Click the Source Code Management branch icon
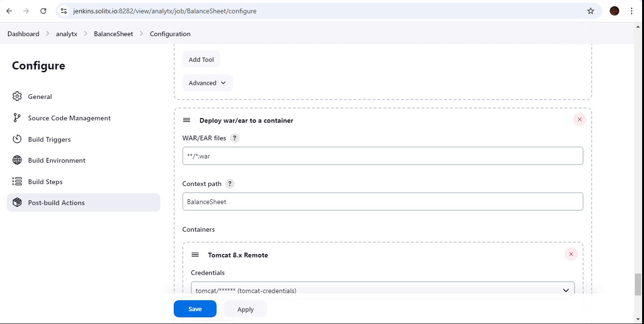Viewport: 644px width, 324px height. pyautogui.click(x=17, y=118)
